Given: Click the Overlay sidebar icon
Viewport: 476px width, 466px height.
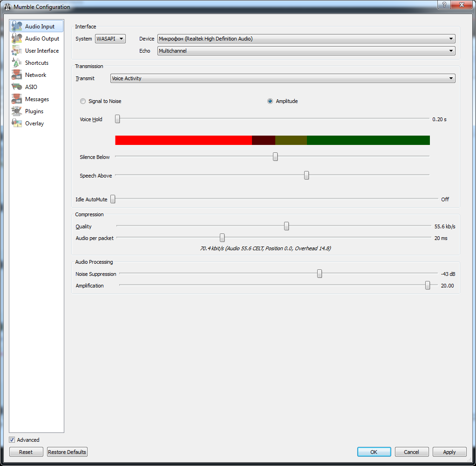Looking at the screenshot, I should pyautogui.click(x=17, y=123).
